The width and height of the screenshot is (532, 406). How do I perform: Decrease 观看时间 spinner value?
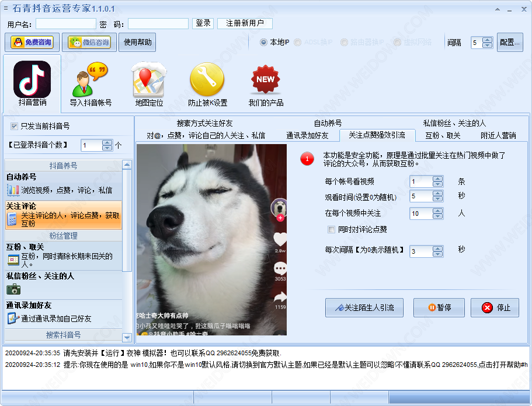tap(437, 198)
